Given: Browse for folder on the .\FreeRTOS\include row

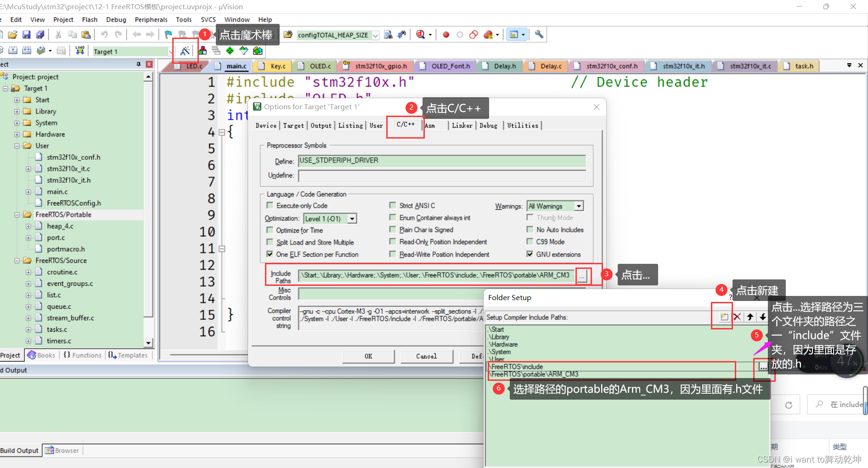Looking at the screenshot, I should tap(763, 367).
